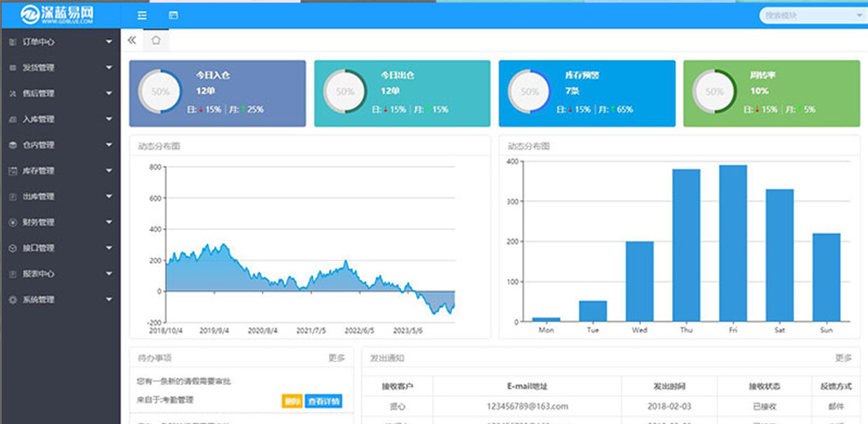Screen dimensions: 868x424
Task: Click 更多 in the 发出通知 panel
Action: [843, 358]
